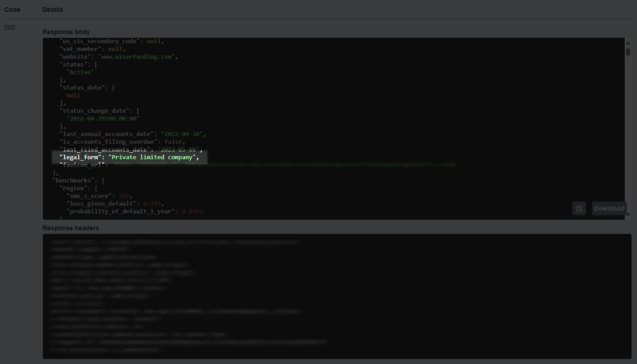This screenshot has height=364, width=637.
Task: Click the response body scrollbar thumb
Action: tap(628, 52)
